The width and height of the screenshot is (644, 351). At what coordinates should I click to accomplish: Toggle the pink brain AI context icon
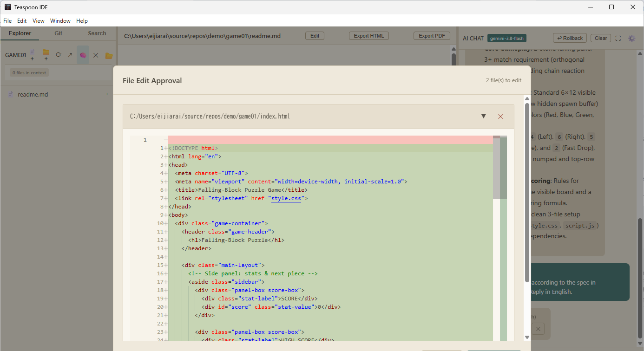[x=83, y=55]
